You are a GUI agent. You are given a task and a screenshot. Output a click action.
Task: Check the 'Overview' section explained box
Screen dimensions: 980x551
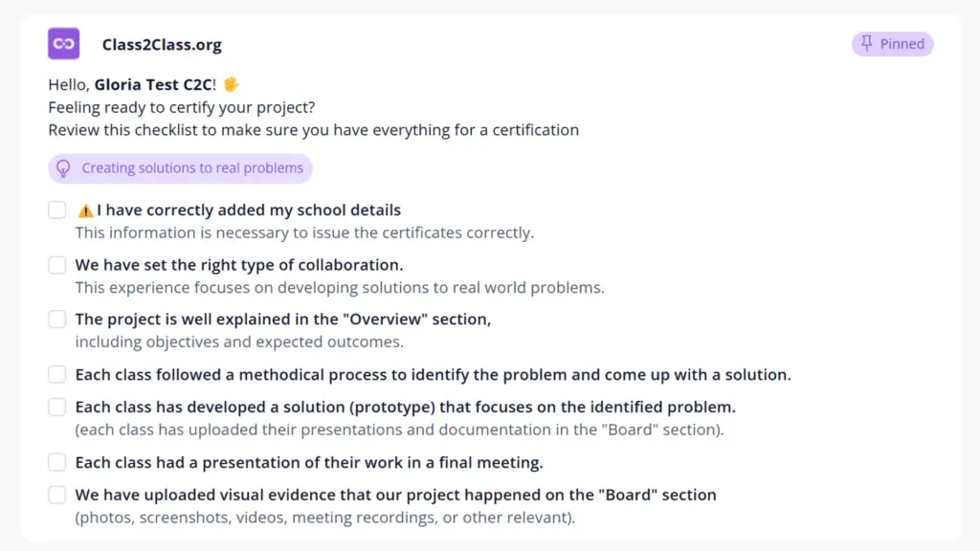click(x=56, y=320)
